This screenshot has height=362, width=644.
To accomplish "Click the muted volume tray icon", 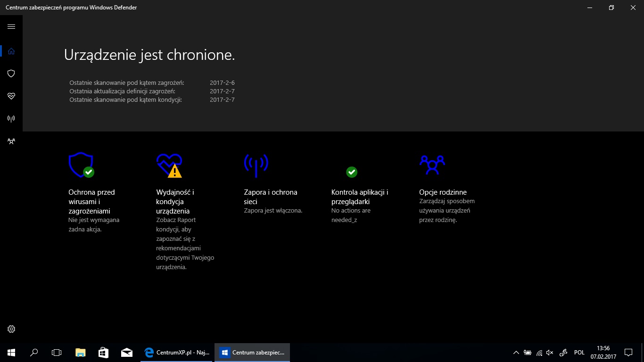I will pyautogui.click(x=550, y=353).
